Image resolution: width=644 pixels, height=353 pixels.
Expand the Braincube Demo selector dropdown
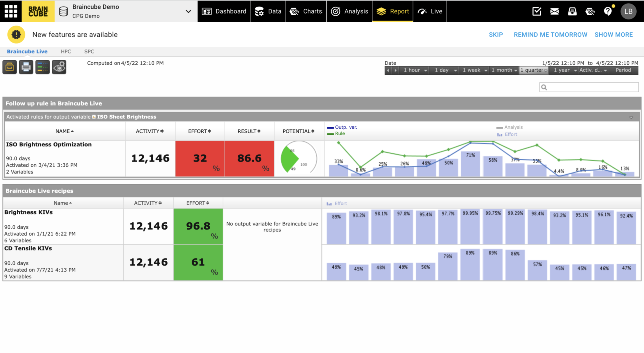pos(188,11)
